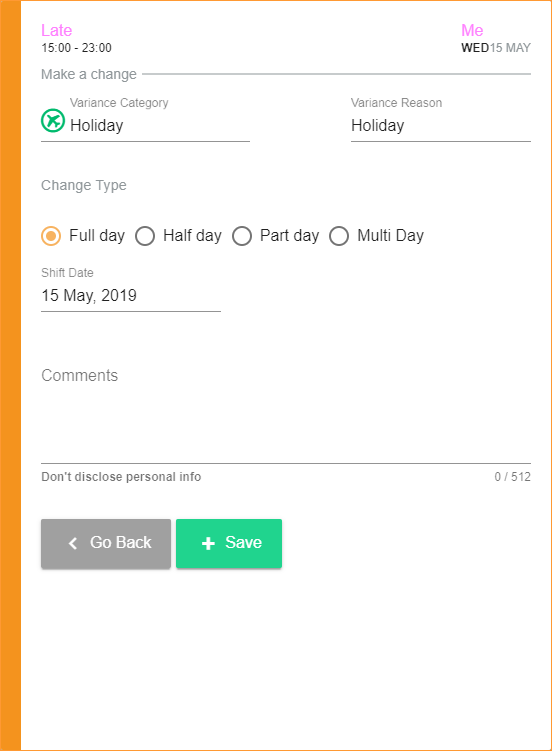Click the plus icon on Save button
This screenshot has height=751, width=552.
pyautogui.click(x=208, y=543)
